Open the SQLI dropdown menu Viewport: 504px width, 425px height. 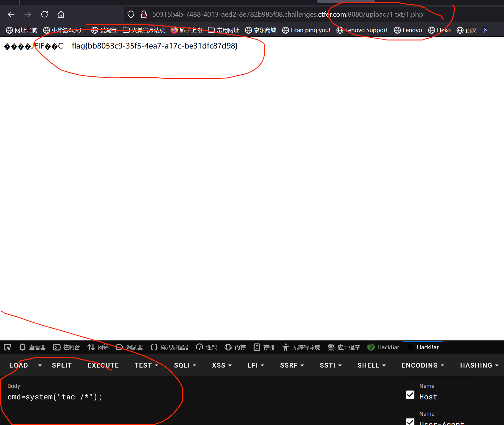pyautogui.click(x=185, y=365)
